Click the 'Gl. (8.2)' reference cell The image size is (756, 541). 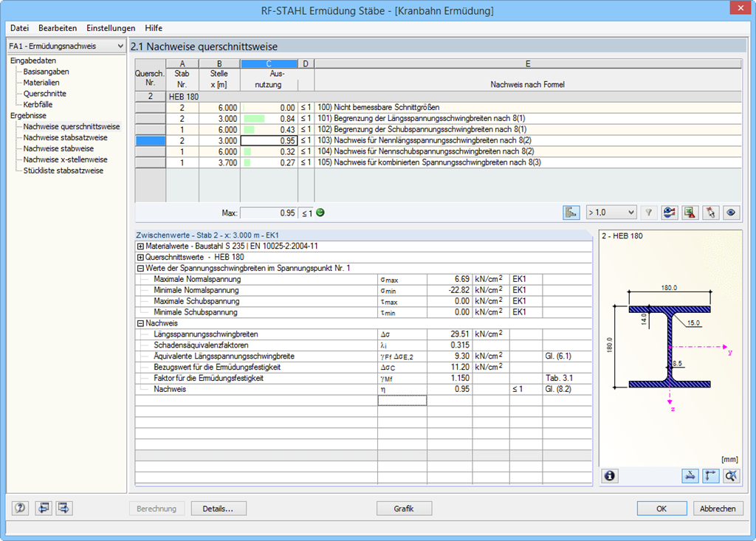coord(567,389)
